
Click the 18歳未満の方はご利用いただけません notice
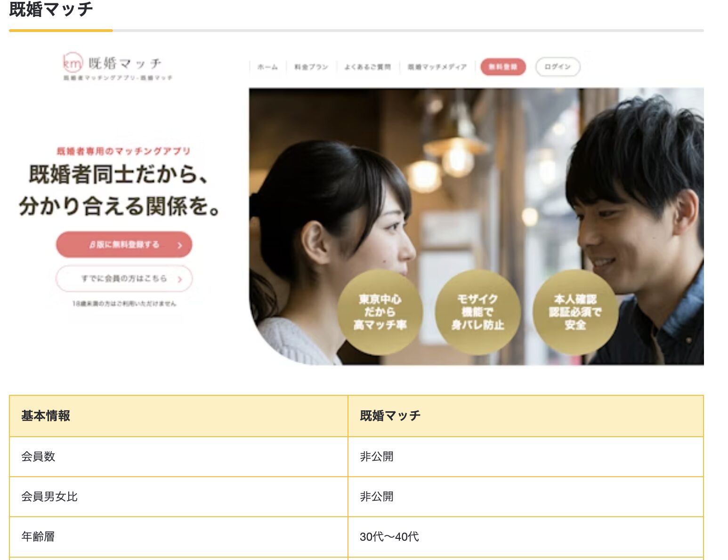point(124,304)
